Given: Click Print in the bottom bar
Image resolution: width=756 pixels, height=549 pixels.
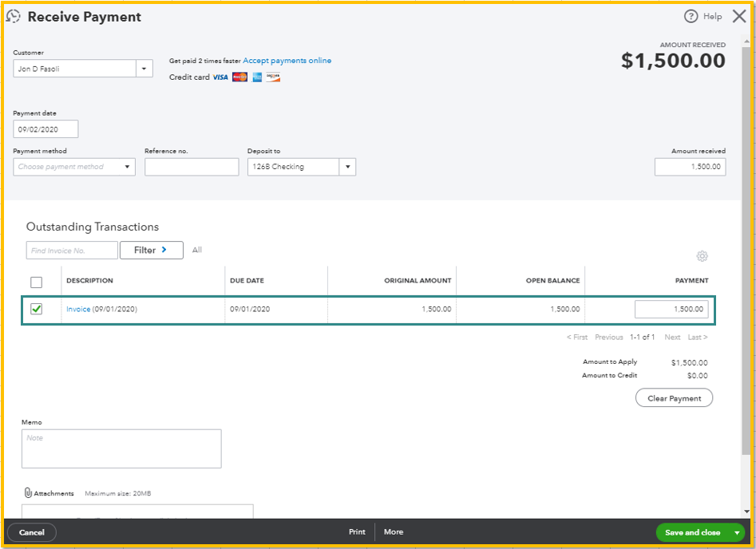Looking at the screenshot, I should point(358,531).
